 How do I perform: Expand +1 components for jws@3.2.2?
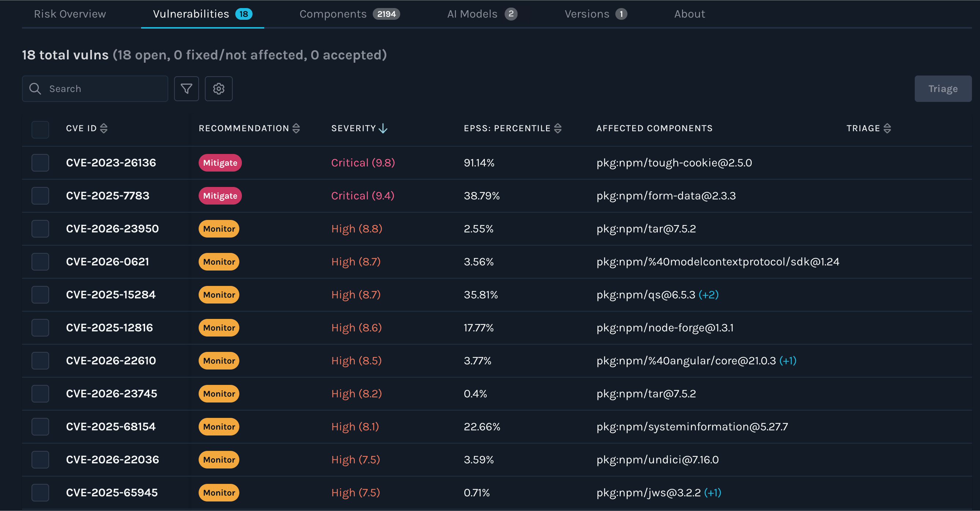(x=712, y=492)
